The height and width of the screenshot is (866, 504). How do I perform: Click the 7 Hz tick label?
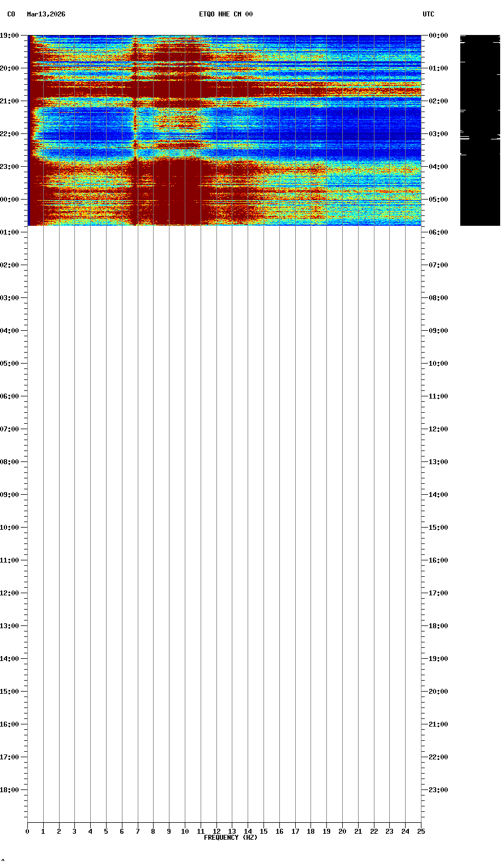(138, 832)
